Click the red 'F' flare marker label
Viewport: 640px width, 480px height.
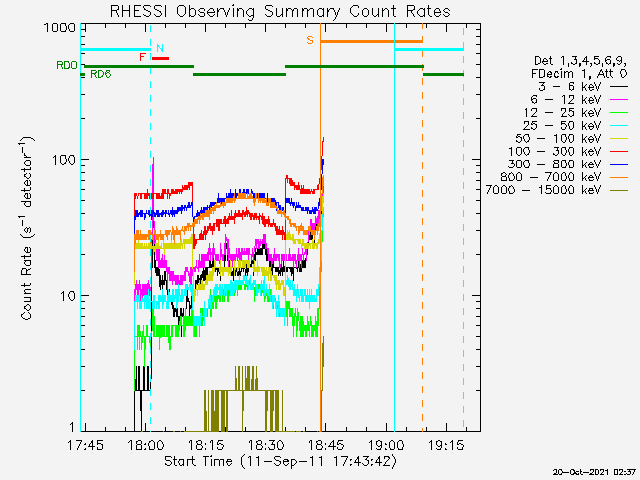[142, 57]
